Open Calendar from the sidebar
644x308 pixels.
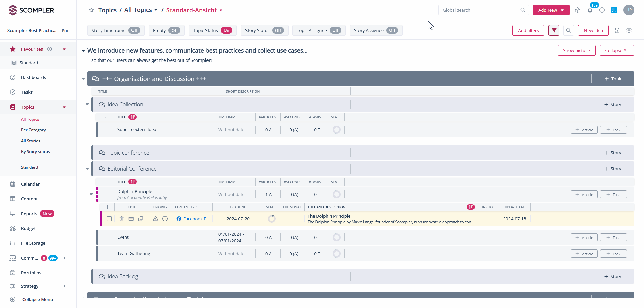(x=30, y=184)
